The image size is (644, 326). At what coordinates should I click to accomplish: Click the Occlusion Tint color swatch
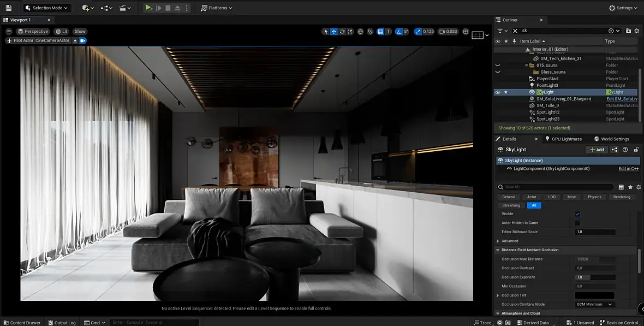click(594, 295)
